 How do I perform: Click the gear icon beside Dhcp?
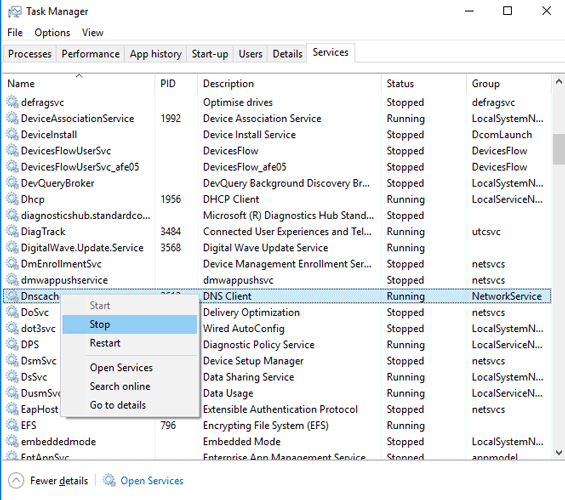pos(12,199)
